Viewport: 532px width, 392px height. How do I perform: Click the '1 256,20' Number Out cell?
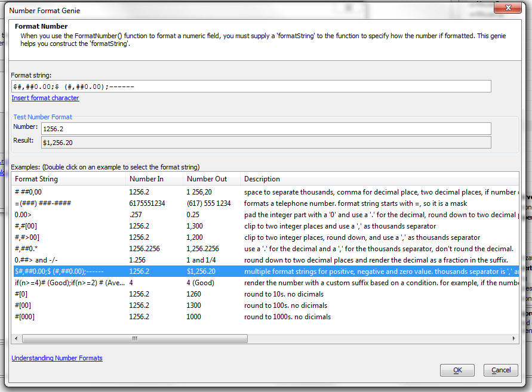coord(199,192)
